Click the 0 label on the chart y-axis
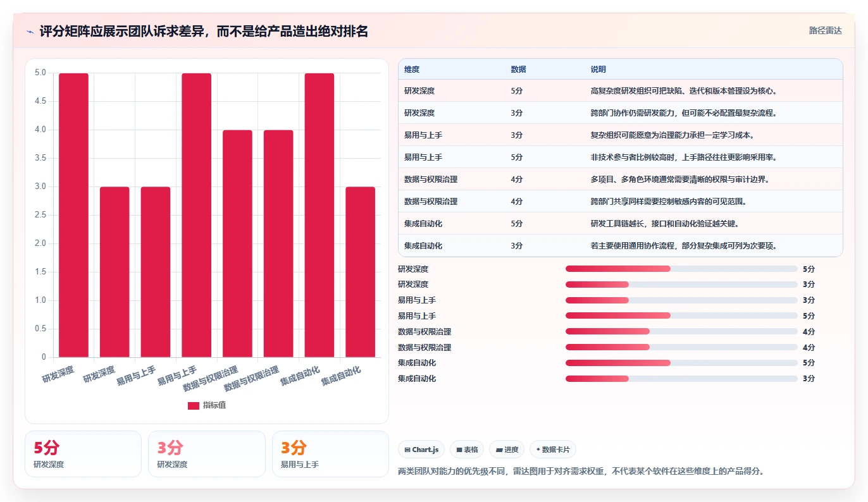Viewport: 868px width, 502px height. [x=44, y=357]
